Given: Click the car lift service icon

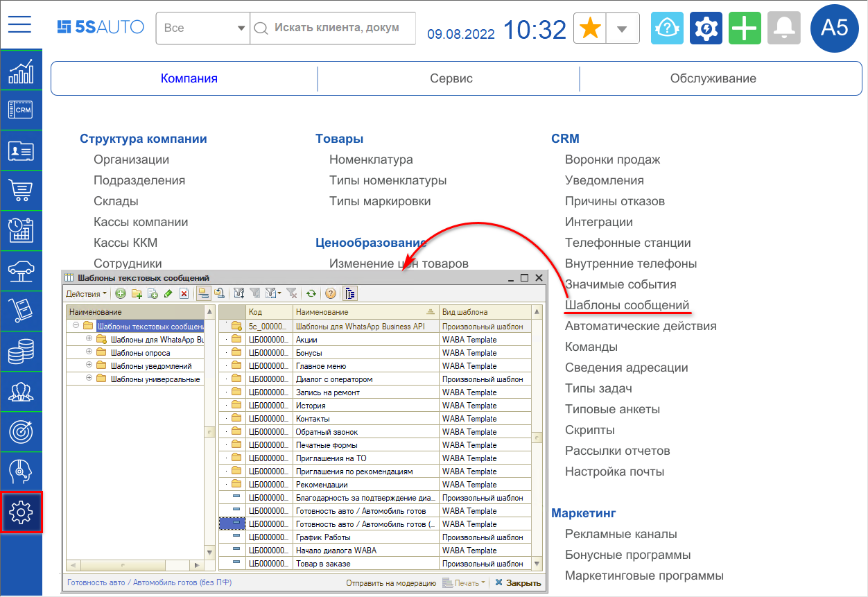Looking at the screenshot, I should click(21, 270).
